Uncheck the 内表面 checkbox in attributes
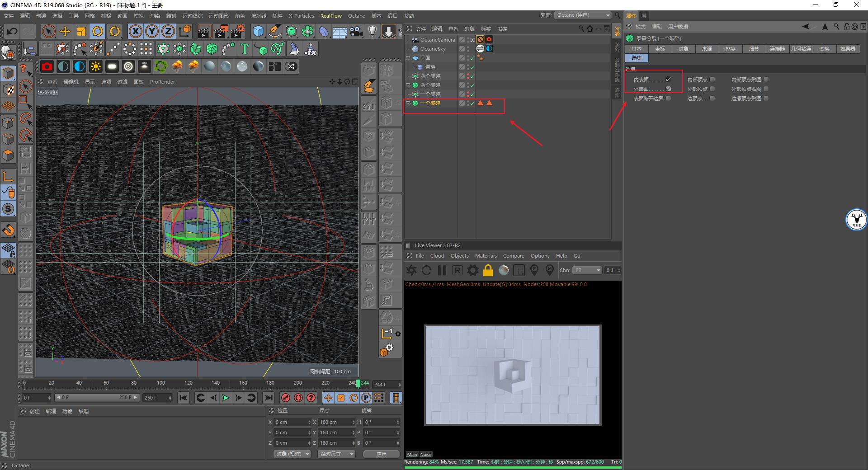868x470 pixels. point(668,79)
